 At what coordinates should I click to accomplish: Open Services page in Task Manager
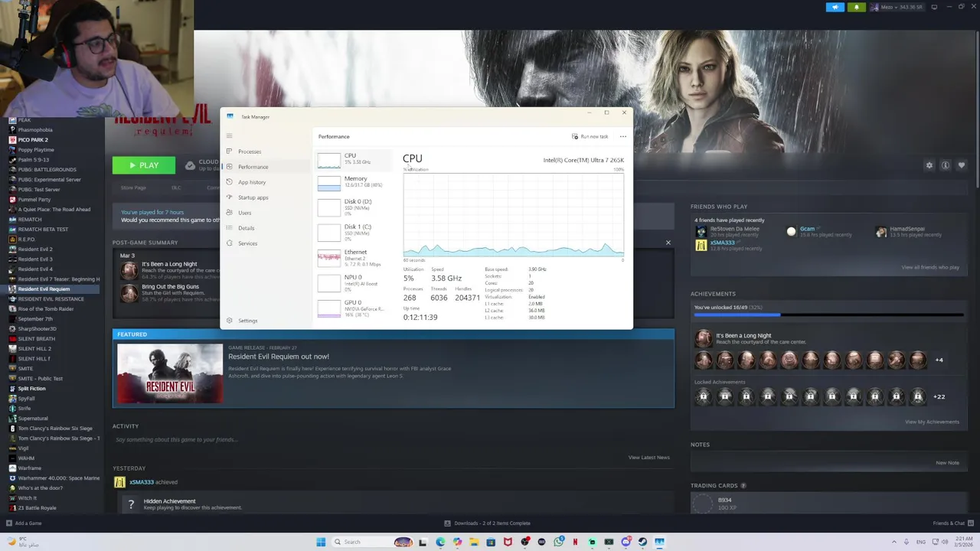[x=265, y=243]
